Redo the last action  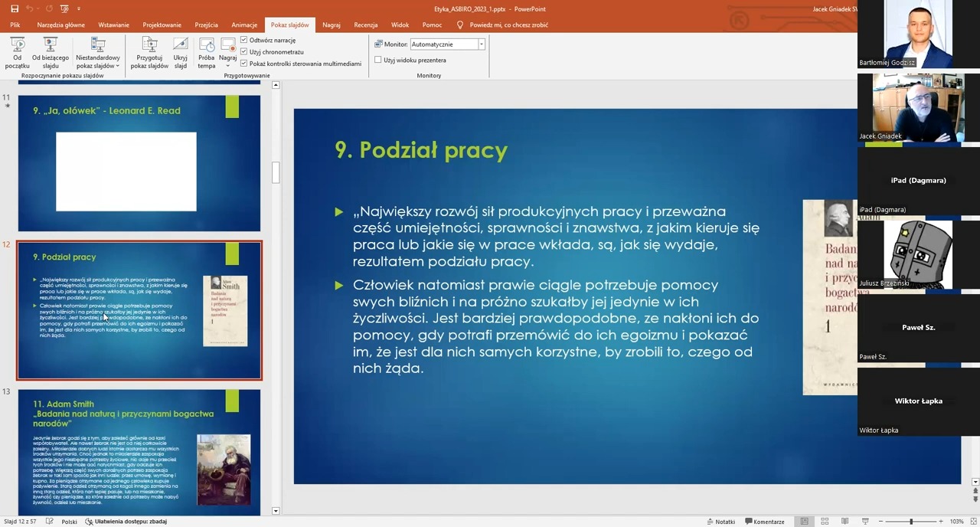tap(47, 9)
